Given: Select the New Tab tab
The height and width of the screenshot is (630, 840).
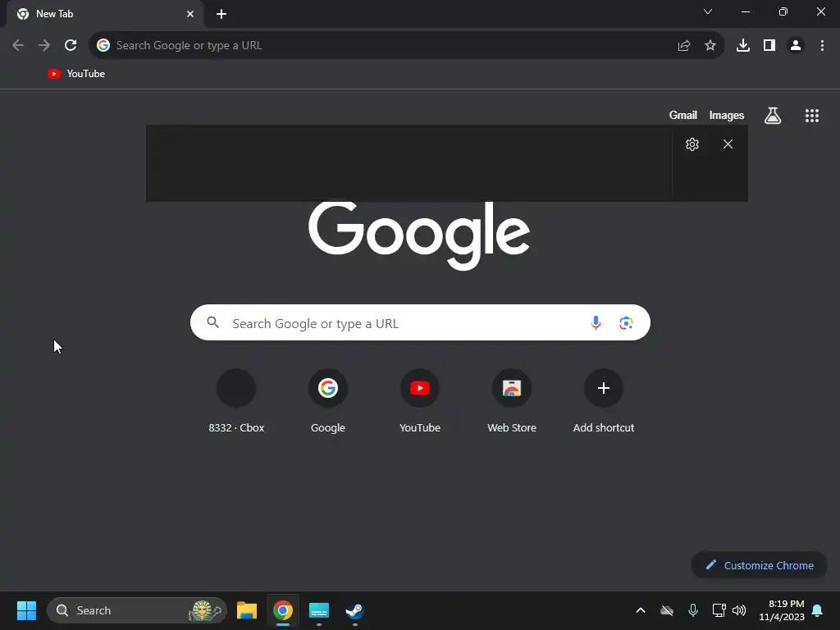Looking at the screenshot, I should 105,14.
